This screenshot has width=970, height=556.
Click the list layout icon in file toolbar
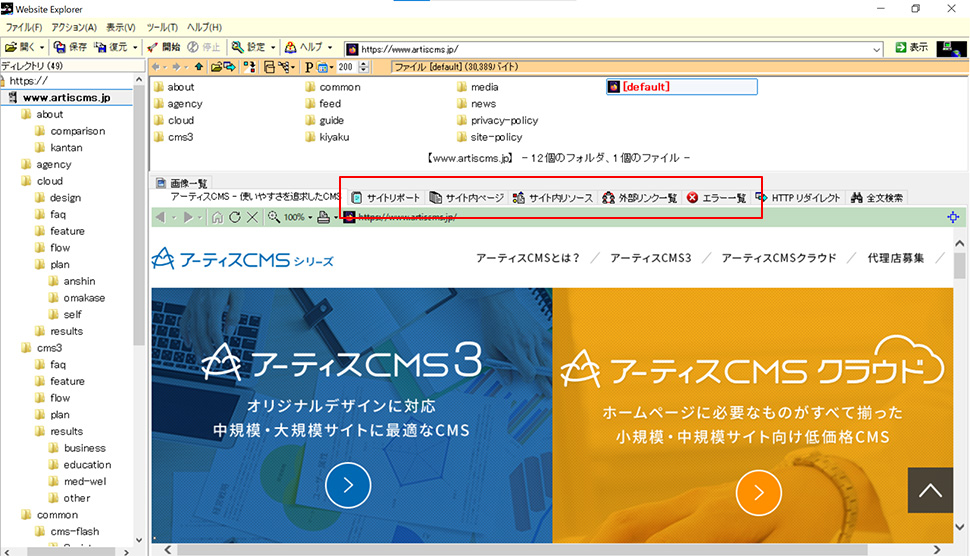point(269,67)
